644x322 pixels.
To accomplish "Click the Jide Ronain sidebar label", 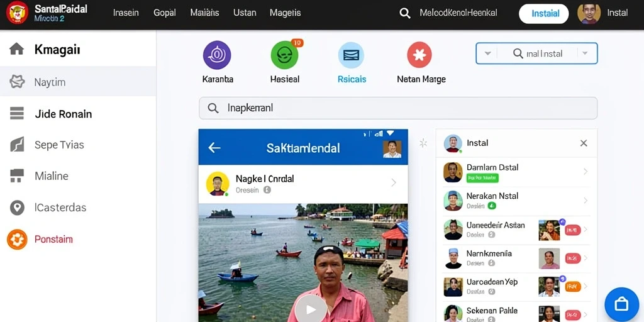I will (x=64, y=114).
